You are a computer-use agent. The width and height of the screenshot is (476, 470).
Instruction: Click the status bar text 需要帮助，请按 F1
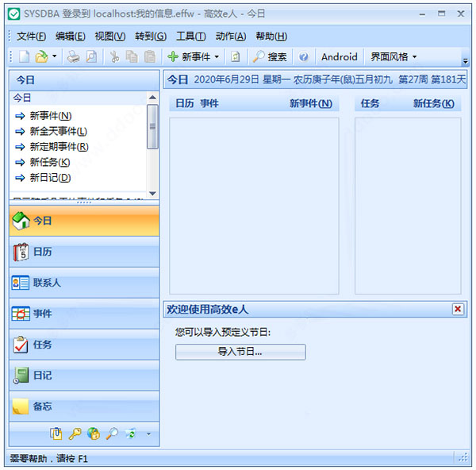coord(49,458)
